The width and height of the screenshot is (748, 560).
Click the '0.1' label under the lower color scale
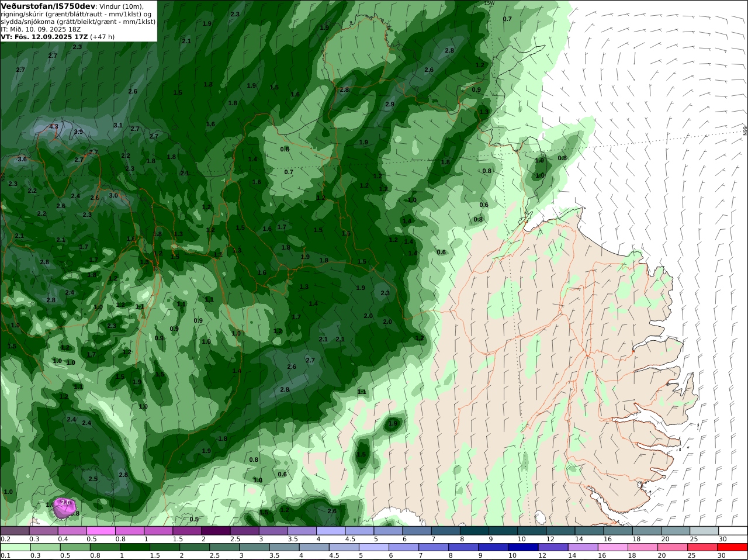click(x=5, y=555)
